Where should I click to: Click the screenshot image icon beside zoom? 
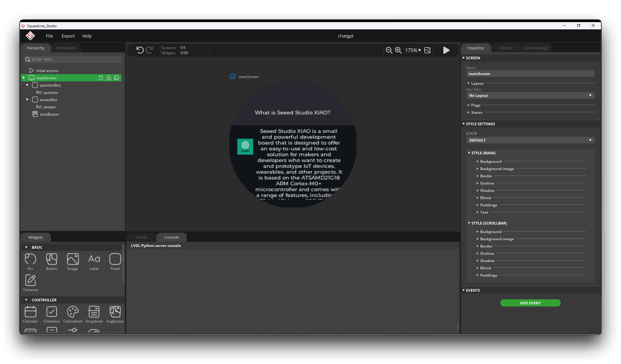[427, 50]
